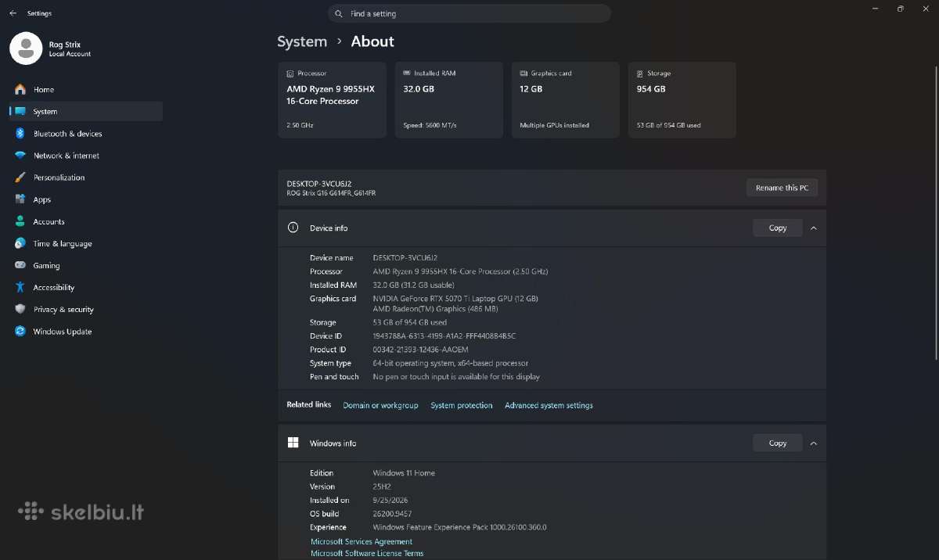
Task: Click System in the breadcrumb
Action: click(302, 41)
